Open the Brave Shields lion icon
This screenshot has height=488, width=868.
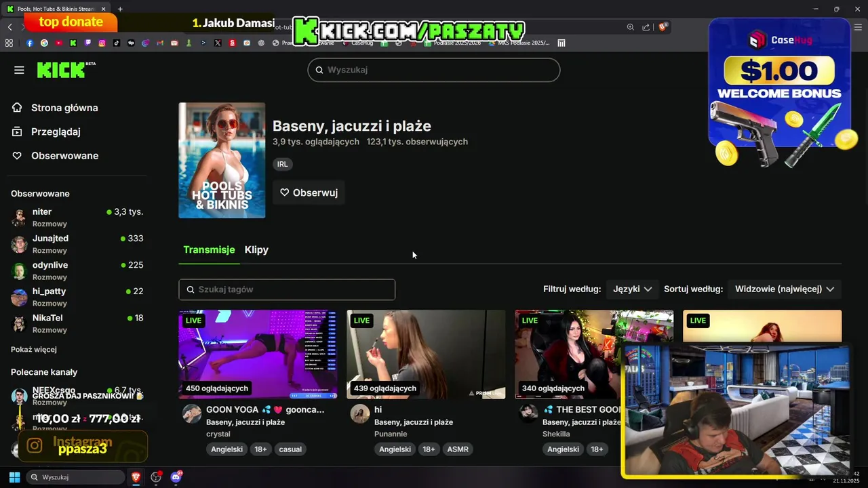click(x=663, y=27)
